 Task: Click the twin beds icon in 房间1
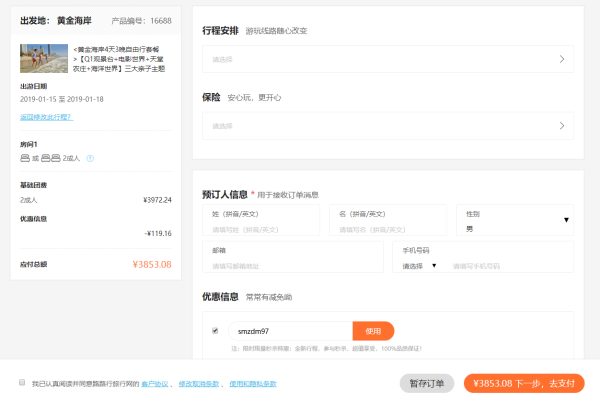(x=51, y=158)
